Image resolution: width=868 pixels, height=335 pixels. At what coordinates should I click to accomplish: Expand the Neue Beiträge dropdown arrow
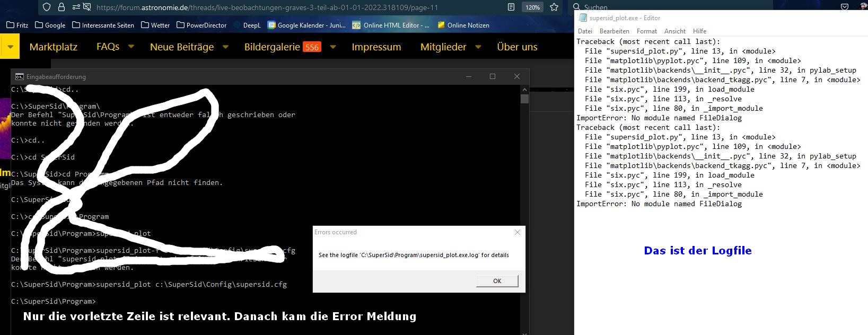pos(225,47)
